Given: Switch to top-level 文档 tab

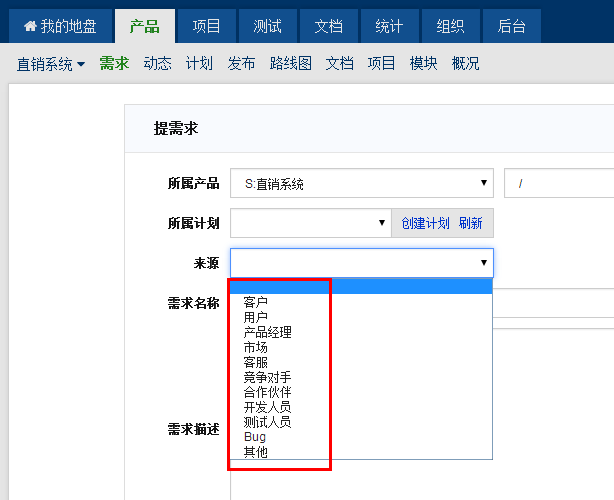Looking at the screenshot, I should click(x=329, y=26).
